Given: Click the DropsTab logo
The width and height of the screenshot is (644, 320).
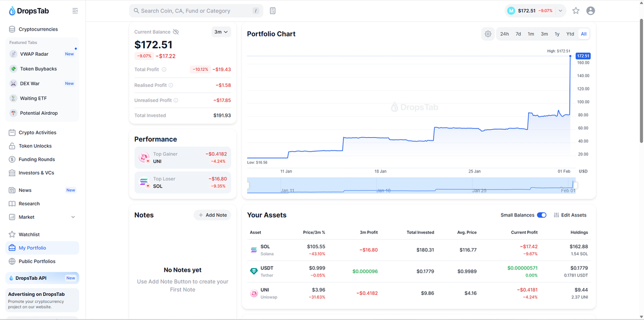Looking at the screenshot, I should pyautogui.click(x=30, y=11).
